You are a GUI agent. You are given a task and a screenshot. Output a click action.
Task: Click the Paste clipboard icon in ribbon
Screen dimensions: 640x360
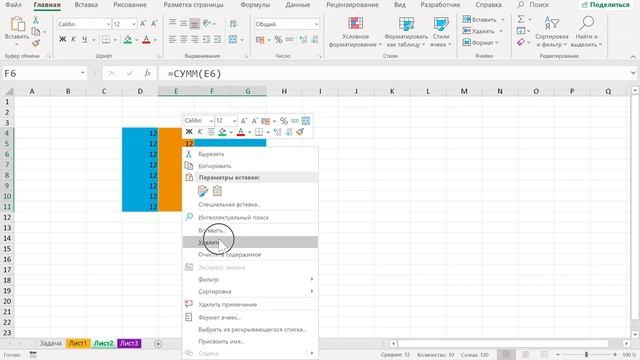17,24
